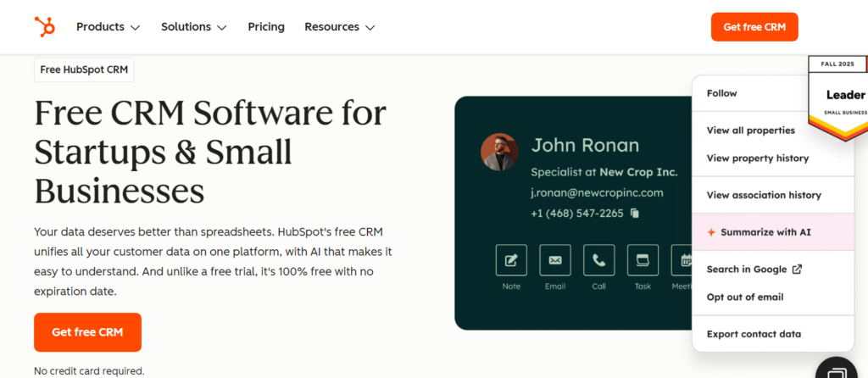Expand the Products dropdown
Image resolution: width=868 pixels, height=378 pixels.
point(108,26)
